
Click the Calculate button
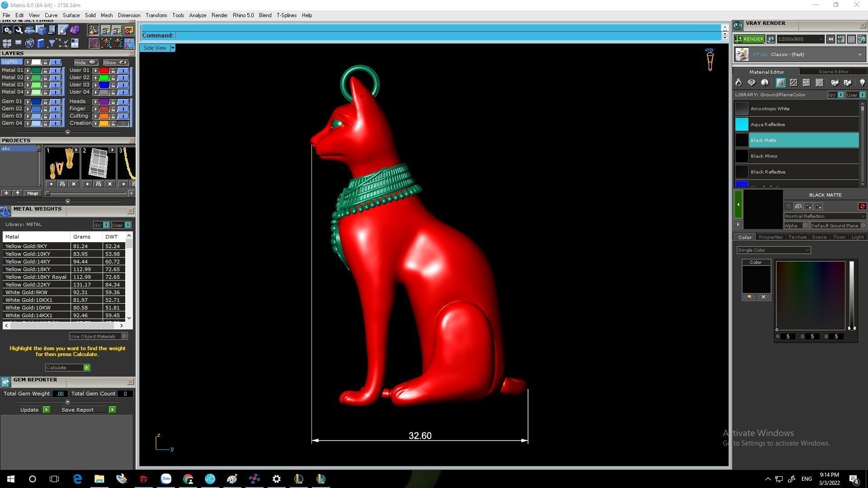(67, 368)
